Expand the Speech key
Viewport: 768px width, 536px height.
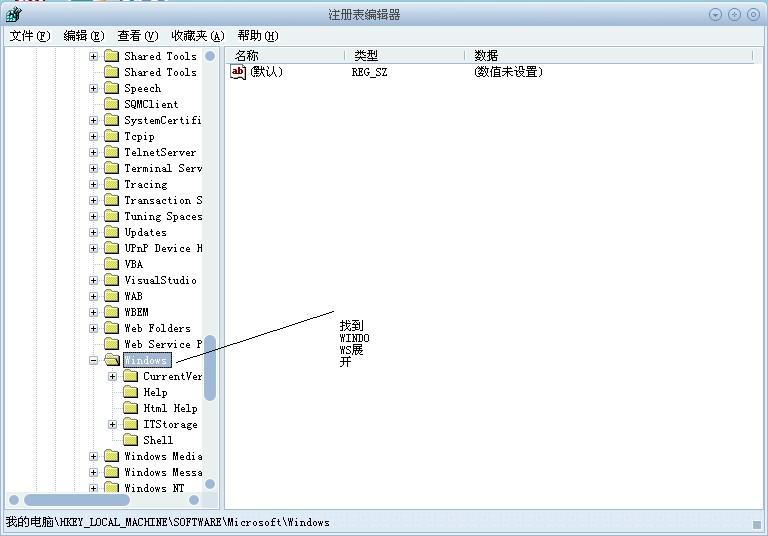pos(93,88)
